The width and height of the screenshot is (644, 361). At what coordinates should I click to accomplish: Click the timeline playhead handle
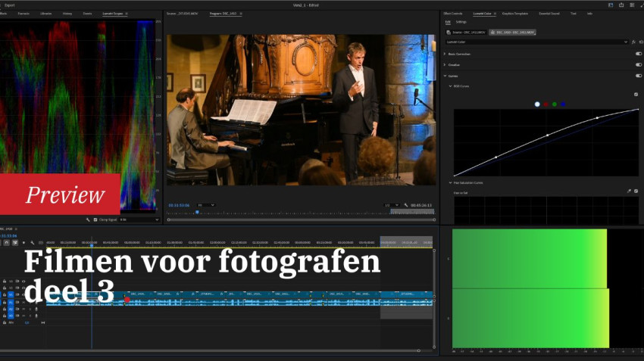click(x=92, y=244)
